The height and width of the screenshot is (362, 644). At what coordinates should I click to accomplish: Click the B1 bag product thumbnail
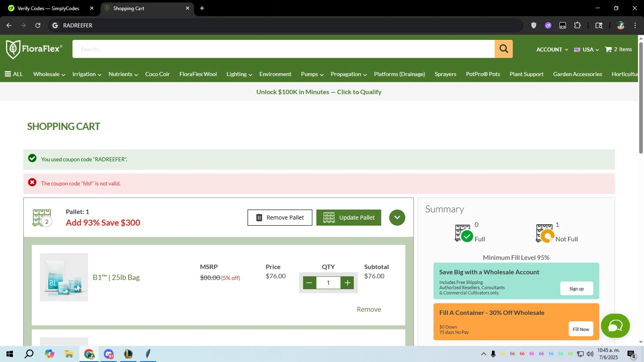pyautogui.click(x=64, y=277)
